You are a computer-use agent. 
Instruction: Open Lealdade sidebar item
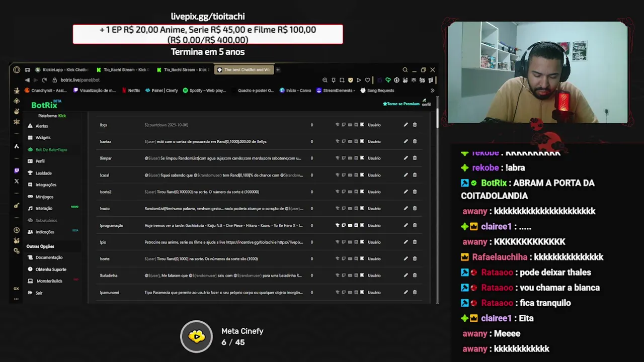40,173
